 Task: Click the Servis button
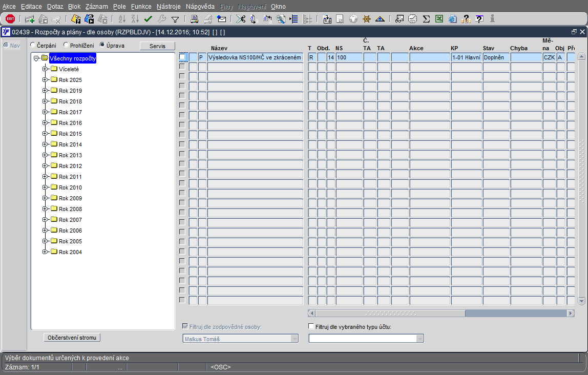[x=158, y=46]
